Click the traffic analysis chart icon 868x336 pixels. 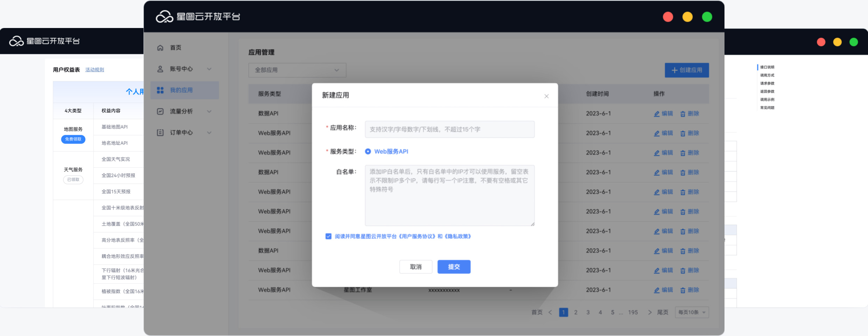pos(160,111)
